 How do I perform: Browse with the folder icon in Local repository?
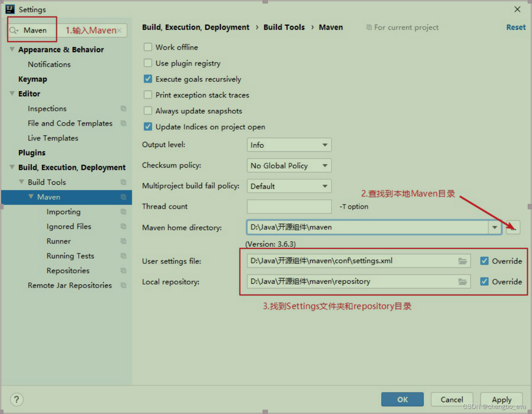[463, 282]
